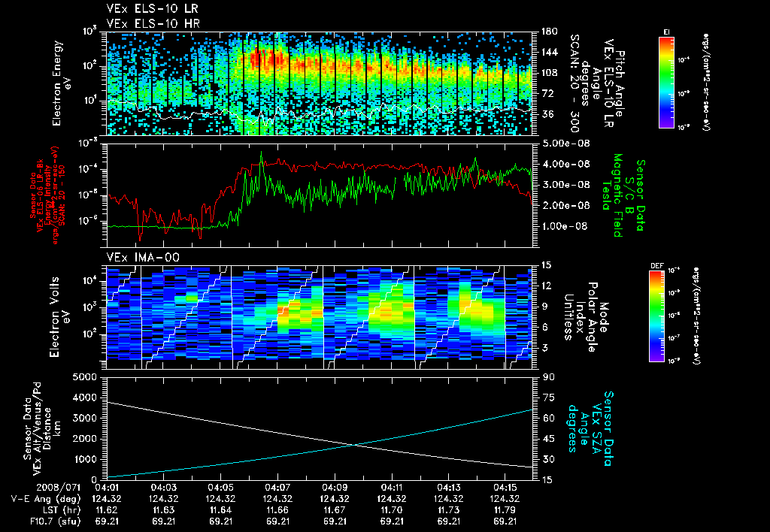The image size is (770, 532).
Task: Click the 'V-E Ang (deg)' row label
Action: [46, 499]
